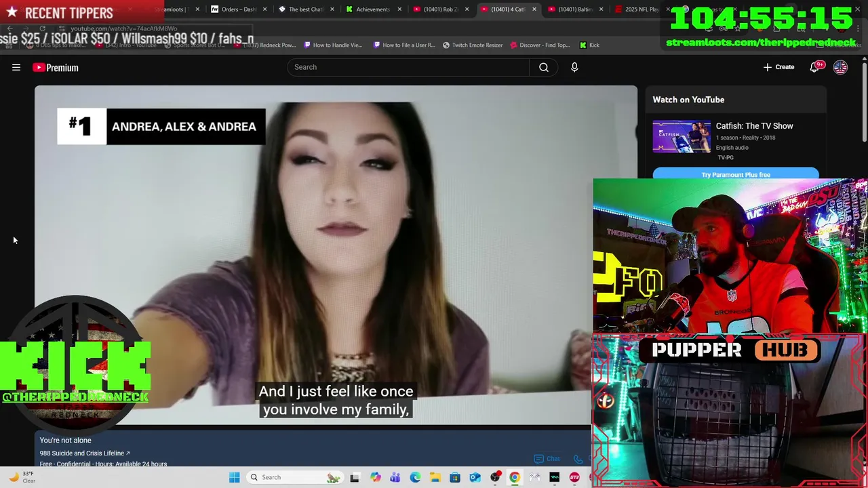Open the How to File a User R... bookmark
The height and width of the screenshot is (488, 868).
(403, 45)
